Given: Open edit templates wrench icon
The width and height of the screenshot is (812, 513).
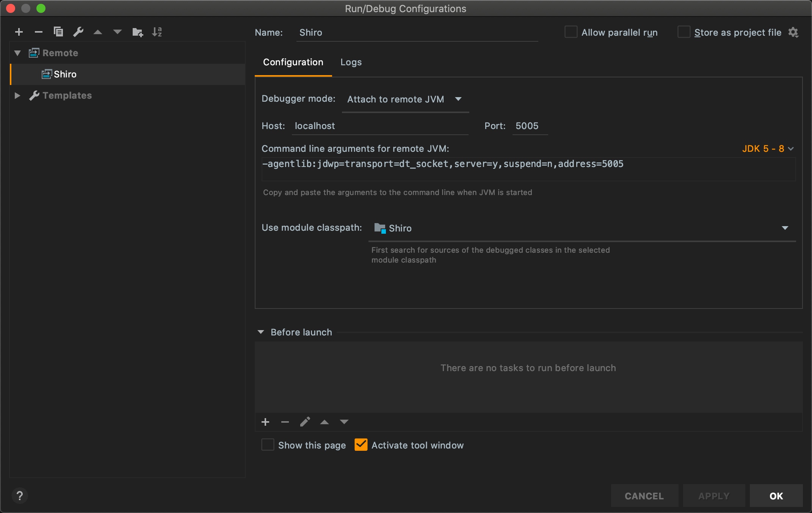Looking at the screenshot, I should click(x=78, y=32).
